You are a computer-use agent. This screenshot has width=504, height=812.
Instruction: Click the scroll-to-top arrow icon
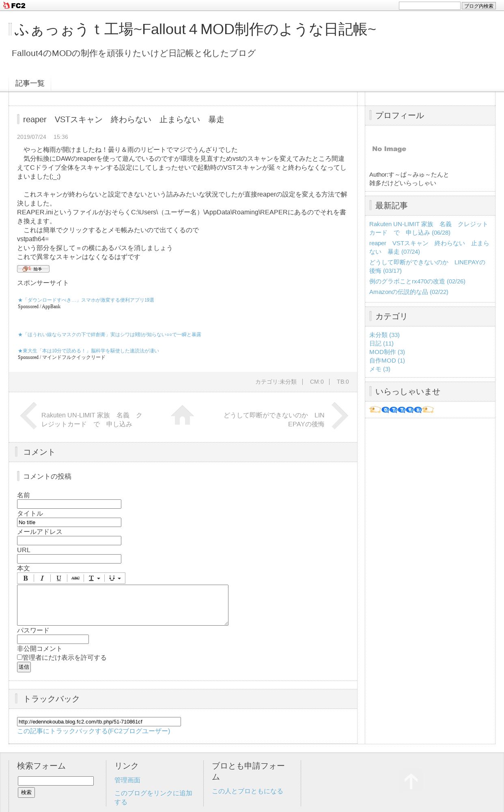pyautogui.click(x=411, y=781)
